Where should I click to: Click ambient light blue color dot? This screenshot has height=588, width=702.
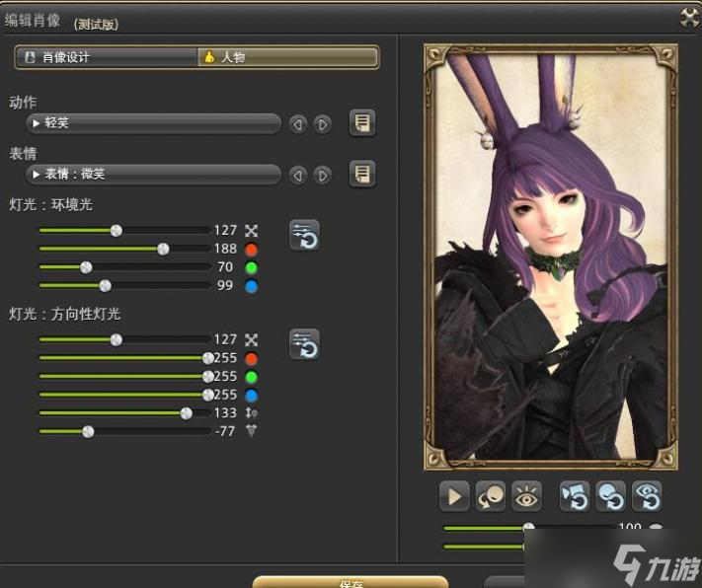[251, 286]
